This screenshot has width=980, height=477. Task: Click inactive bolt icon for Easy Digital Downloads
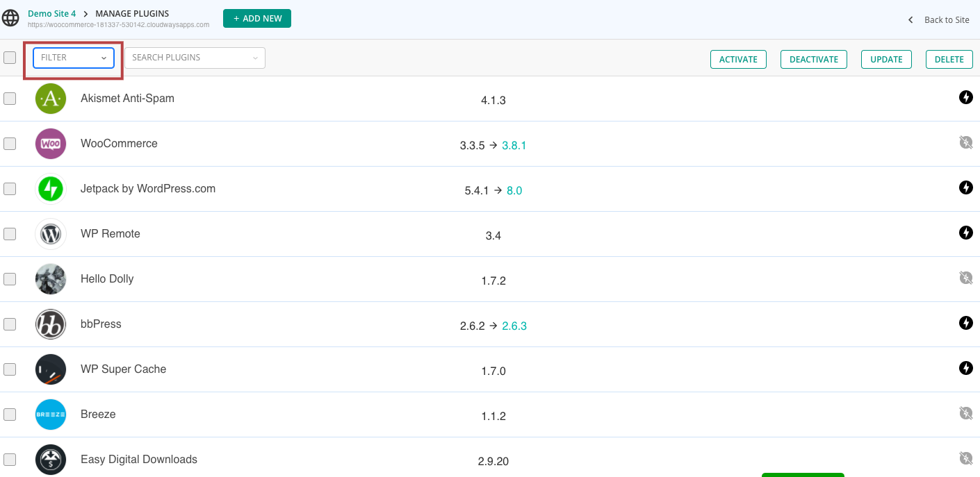pyautogui.click(x=966, y=458)
